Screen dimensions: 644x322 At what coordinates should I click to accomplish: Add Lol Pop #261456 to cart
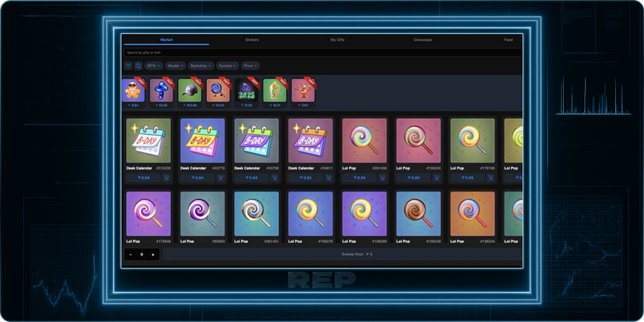pyautogui.click(x=383, y=178)
